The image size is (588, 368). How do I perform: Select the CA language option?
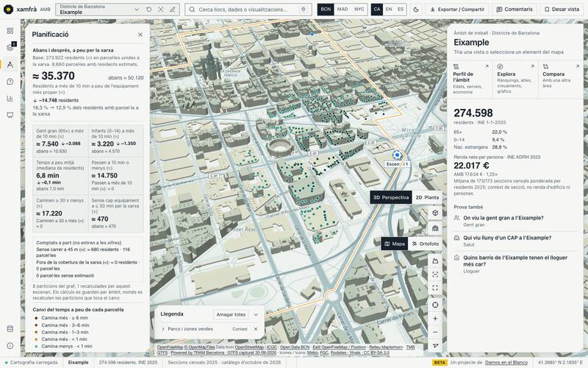(x=377, y=10)
